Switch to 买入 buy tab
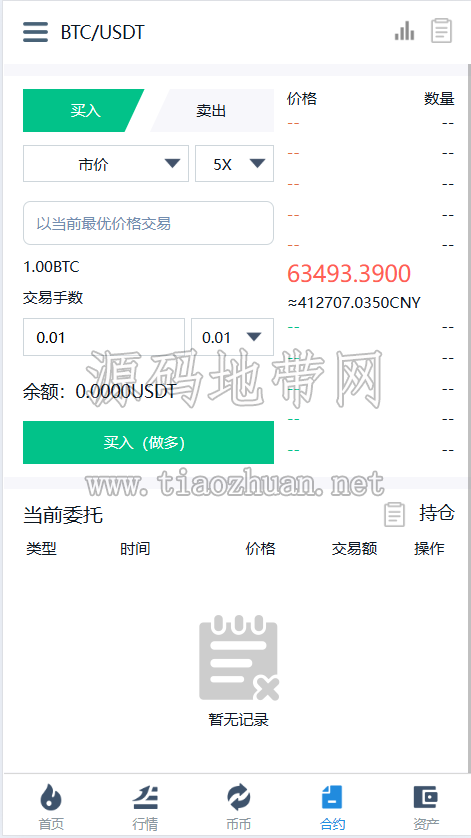471x838 pixels. pos(84,111)
